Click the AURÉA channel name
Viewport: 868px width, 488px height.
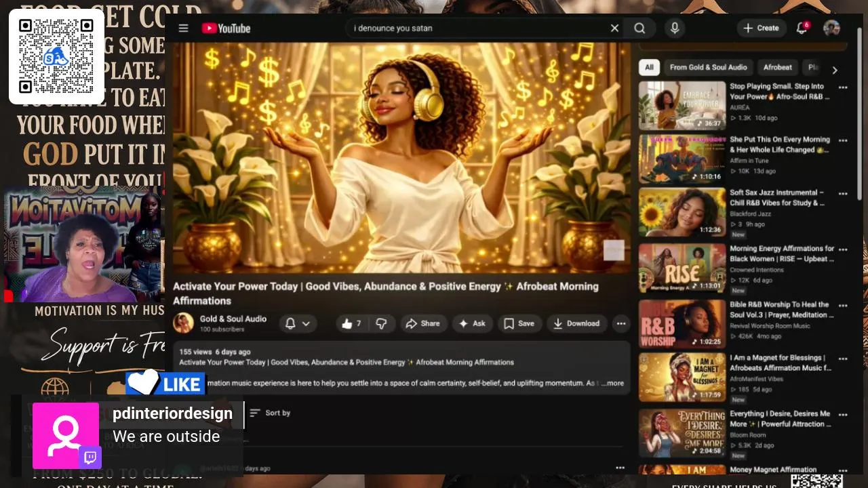740,108
